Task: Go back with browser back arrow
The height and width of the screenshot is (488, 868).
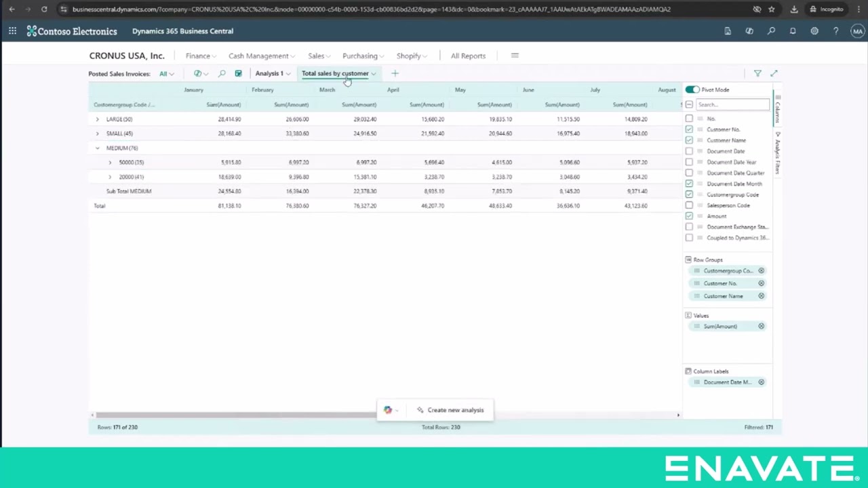Action: 12,9
